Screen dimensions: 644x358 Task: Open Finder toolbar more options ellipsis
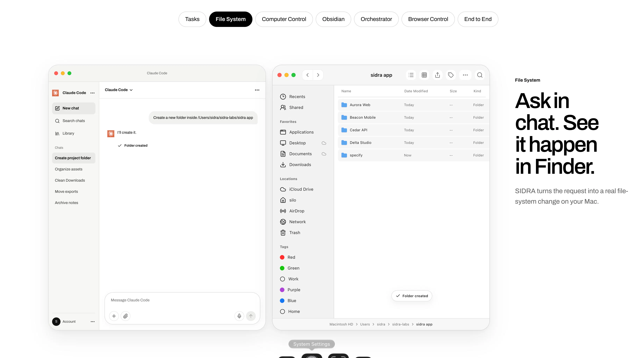pyautogui.click(x=465, y=75)
